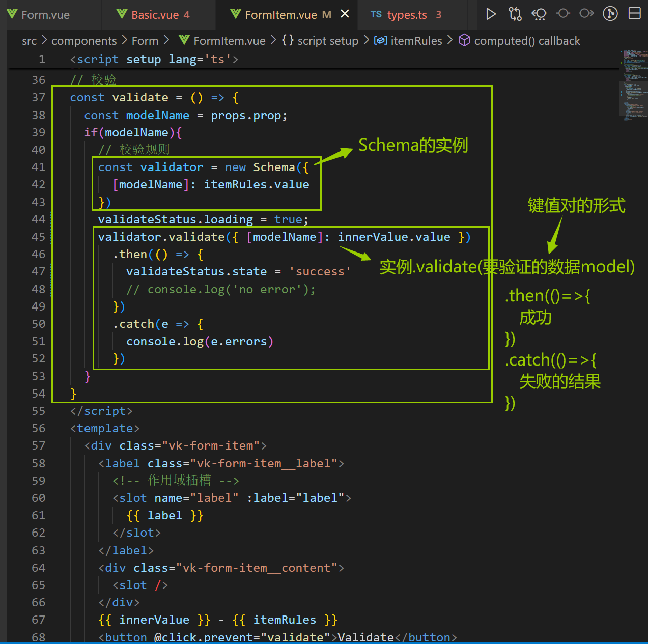Open the src breadcrumb folder
This screenshot has height=644, width=648.
pyautogui.click(x=30, y=41)
